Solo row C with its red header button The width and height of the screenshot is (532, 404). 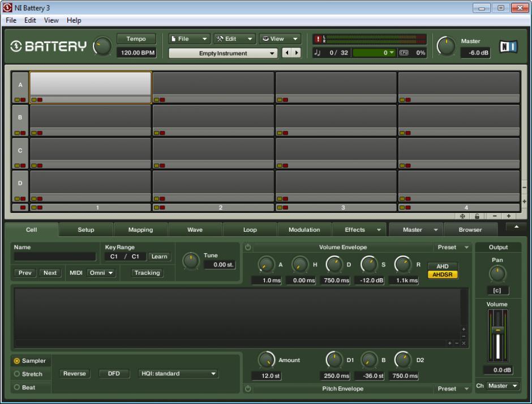tap(23, 166)
